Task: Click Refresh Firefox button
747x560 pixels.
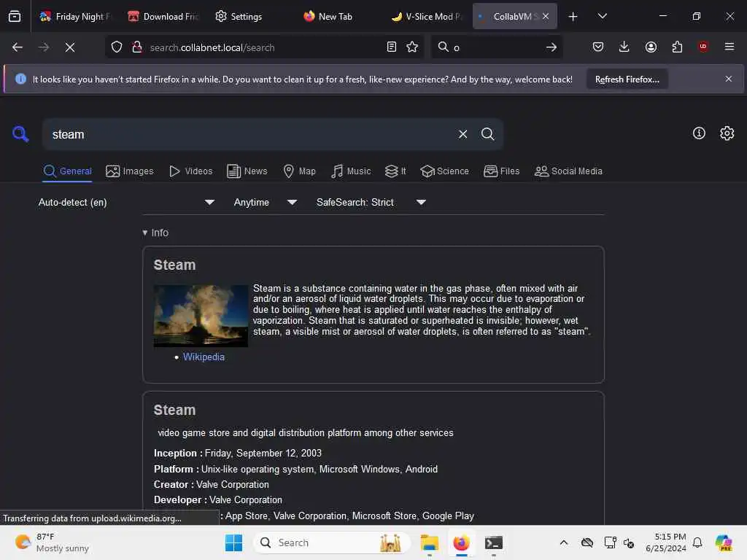Action: click(627, 79)
